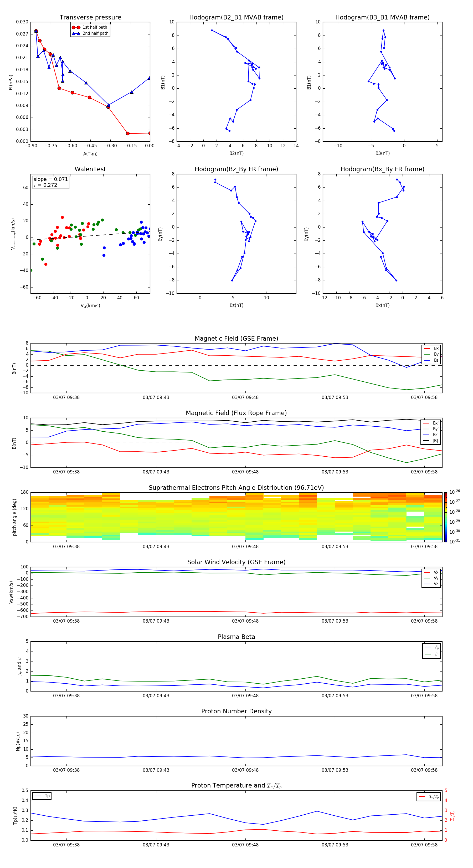Image resolution: width=473 pixels, height=868 pixels.
Task: Click the 'Vsw(km/s)' y-axis label
Action: coord(11,592)
